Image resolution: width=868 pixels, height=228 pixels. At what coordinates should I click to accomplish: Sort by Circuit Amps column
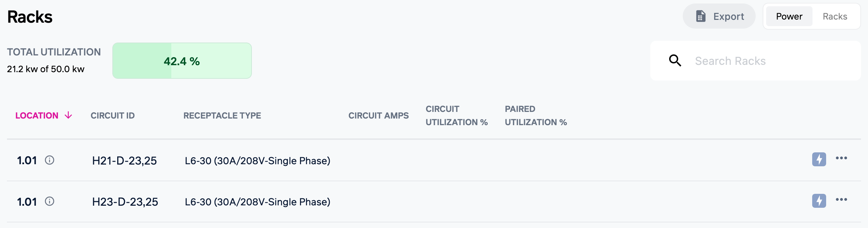pyautogui.click(x=378, y=116)
